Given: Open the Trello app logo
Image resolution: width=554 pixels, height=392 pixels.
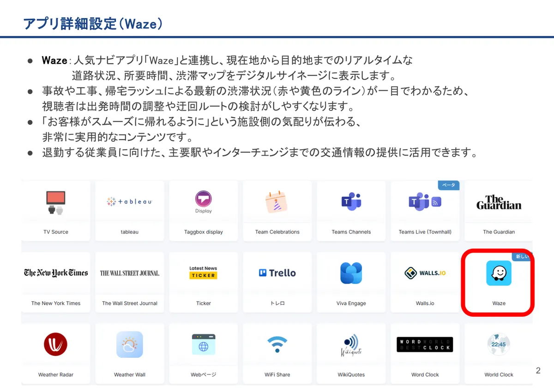Looking at the screenshot, I should click(277, 273).
